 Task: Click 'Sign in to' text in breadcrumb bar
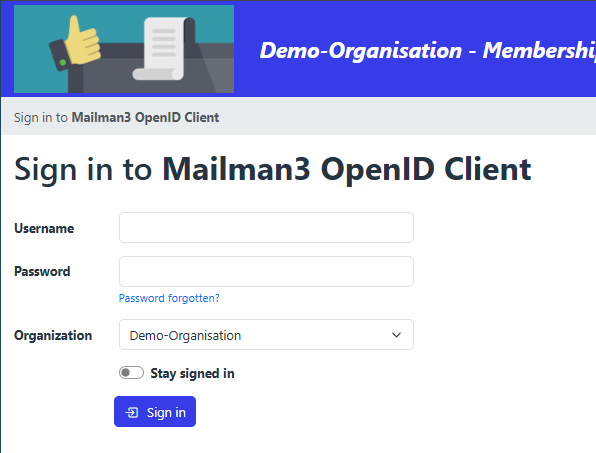point(41,117)
